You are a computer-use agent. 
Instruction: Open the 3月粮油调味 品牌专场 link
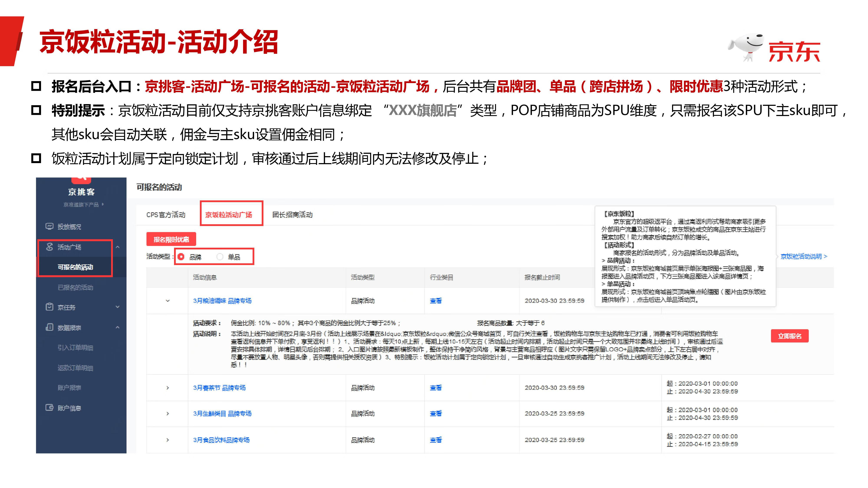(222, 301)
